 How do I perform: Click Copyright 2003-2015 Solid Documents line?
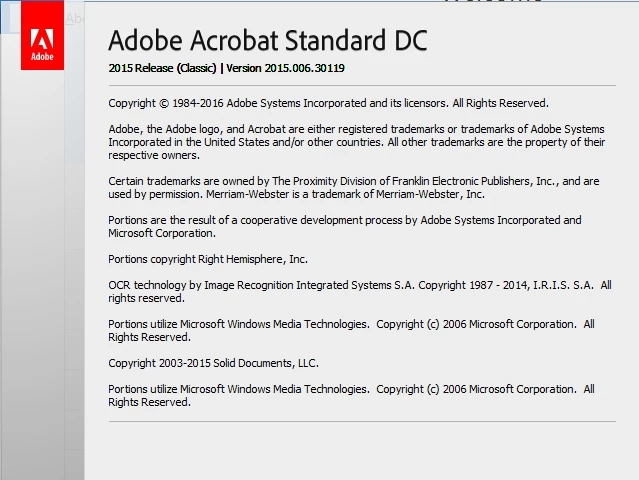[214, 363]
